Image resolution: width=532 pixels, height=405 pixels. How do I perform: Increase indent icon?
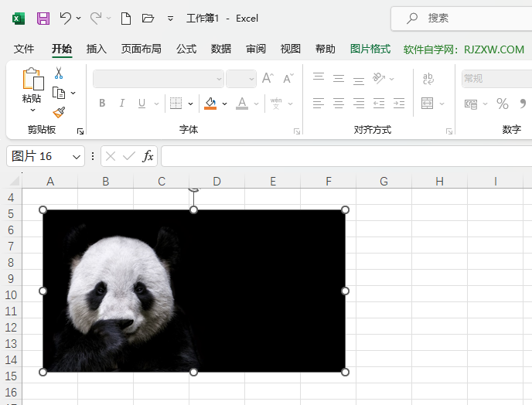(399, 103)
